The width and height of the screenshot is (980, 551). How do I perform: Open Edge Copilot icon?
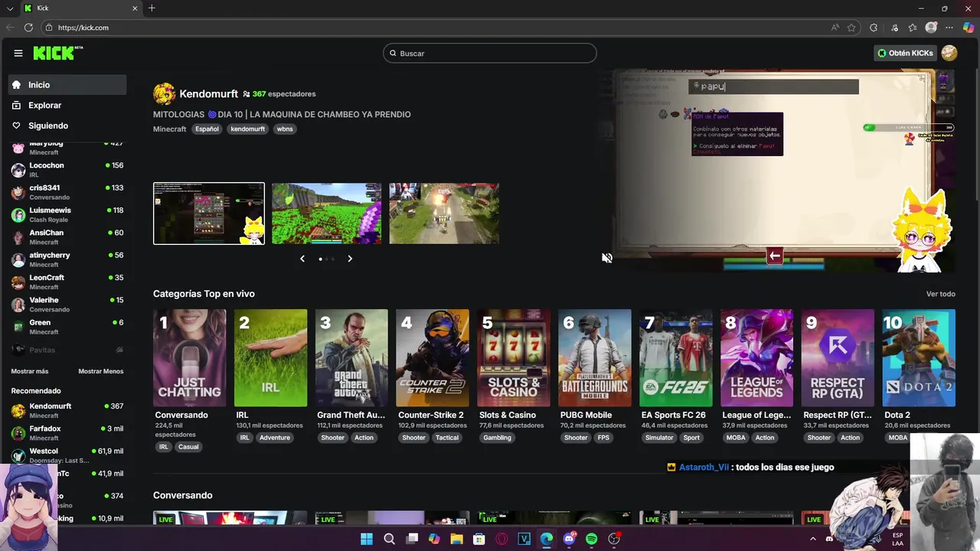[969, 28]
